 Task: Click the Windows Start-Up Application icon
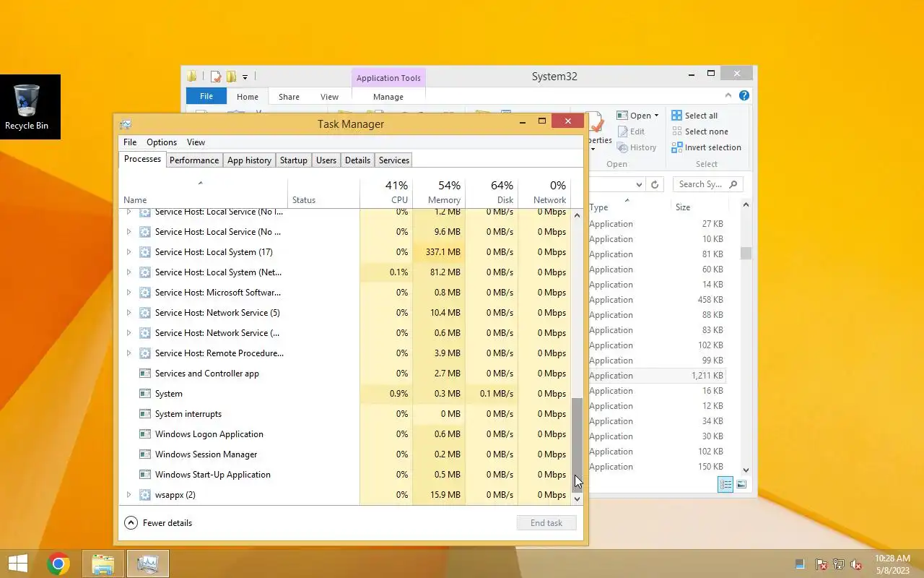tap(144, 475)
